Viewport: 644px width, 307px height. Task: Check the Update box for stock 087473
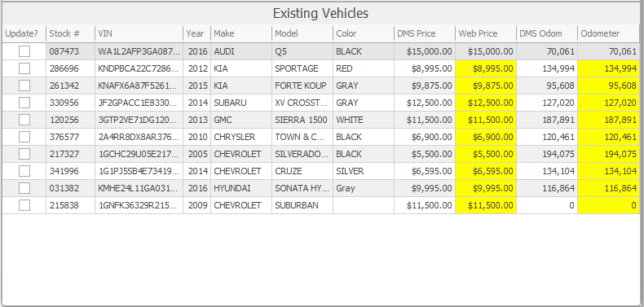point(24,51)
